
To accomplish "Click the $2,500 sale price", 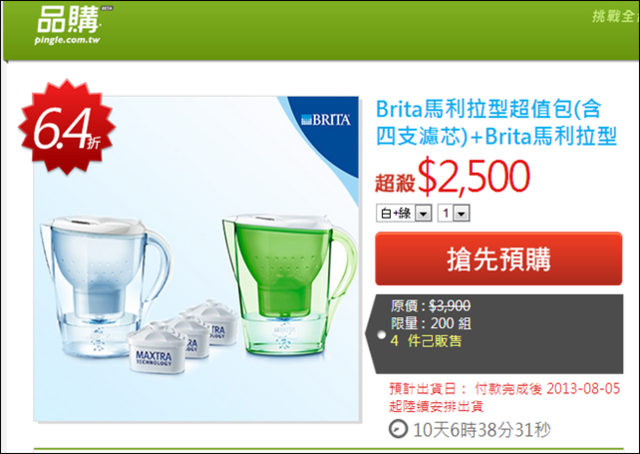I will [473, 176].
